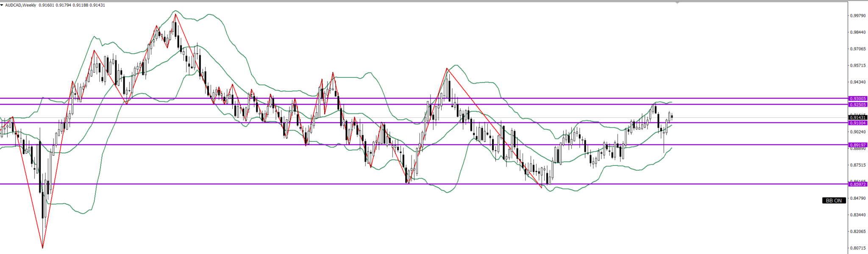The height and width of the screenshot is (254, 868).
Task: Select the 0.85972 purple price label
Action: pos(857,184)
